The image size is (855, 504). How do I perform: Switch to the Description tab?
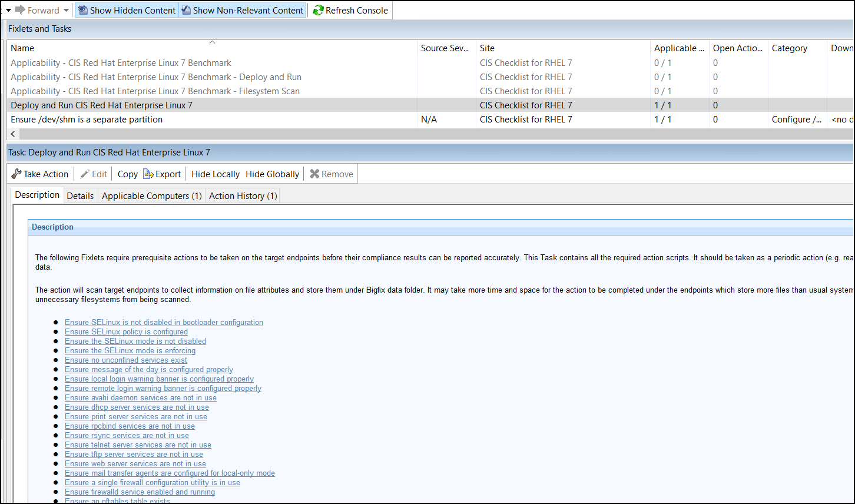[37, 195]
